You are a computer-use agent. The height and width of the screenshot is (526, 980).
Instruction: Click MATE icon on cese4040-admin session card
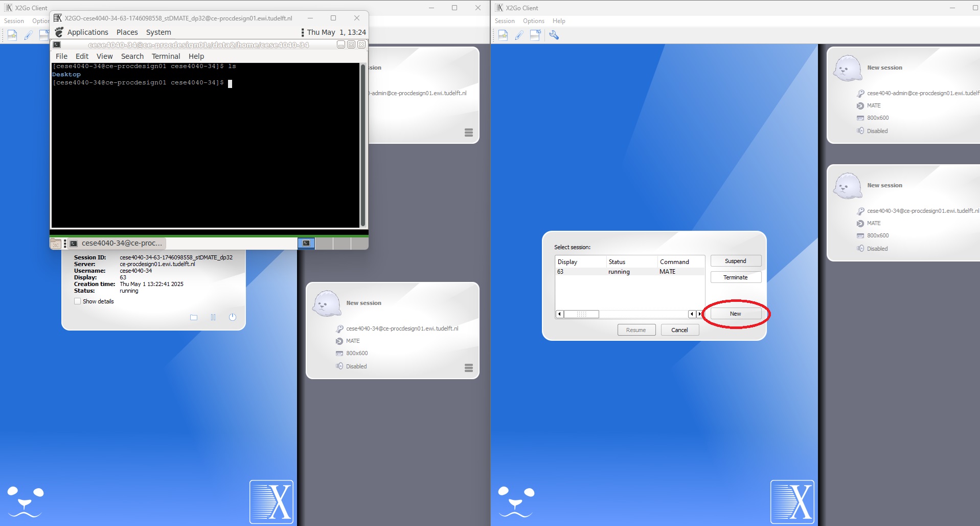pos(860,105)
